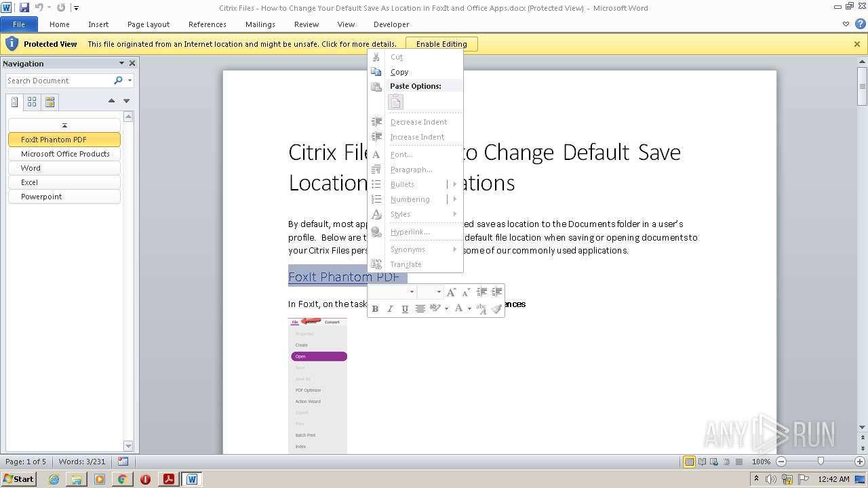This screenshot has height=488, width=868.
Task: Click the jump to beginning bar in Navigation
Action: pyautogui.click(x=64, y=125)
